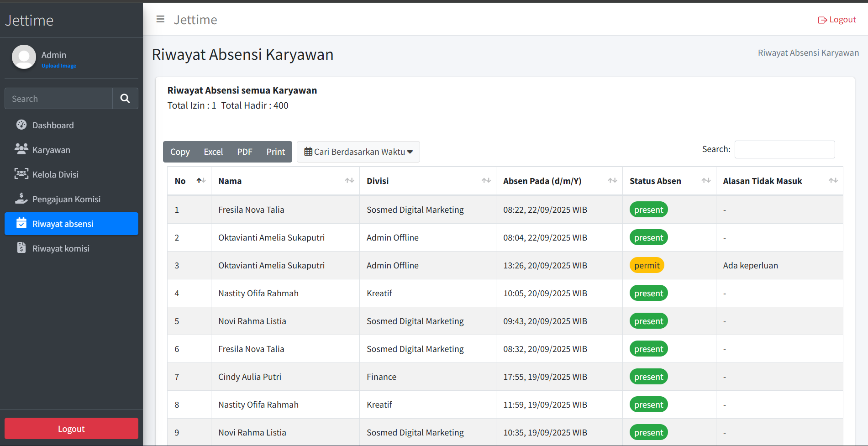Click the Upload Image link
868x446 pixels.
tap(59, 66)
